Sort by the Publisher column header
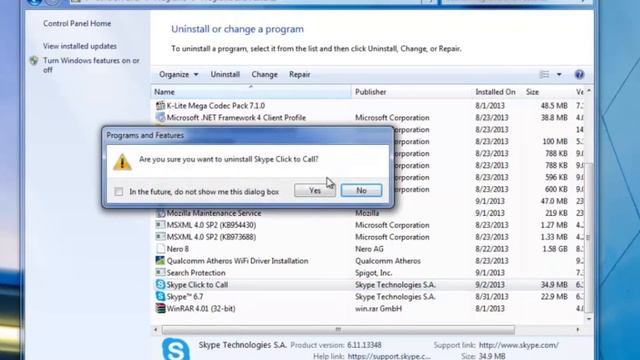640x360 pixels. click(411, 92)
